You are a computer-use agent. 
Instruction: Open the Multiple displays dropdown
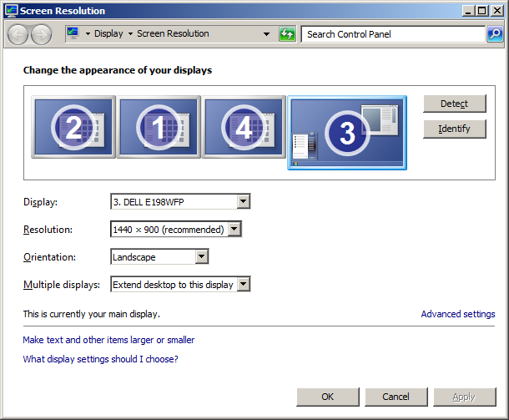coord(180,285)
